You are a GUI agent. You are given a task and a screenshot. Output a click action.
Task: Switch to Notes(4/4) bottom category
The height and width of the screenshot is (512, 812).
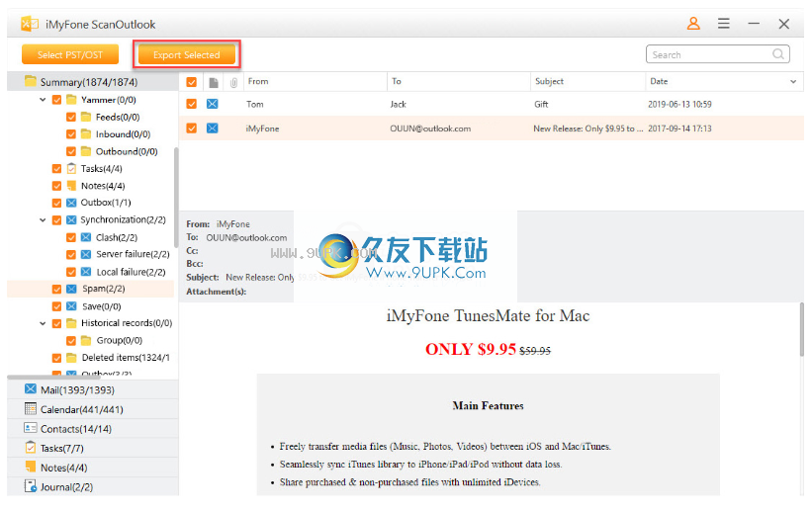coord(93,468)
